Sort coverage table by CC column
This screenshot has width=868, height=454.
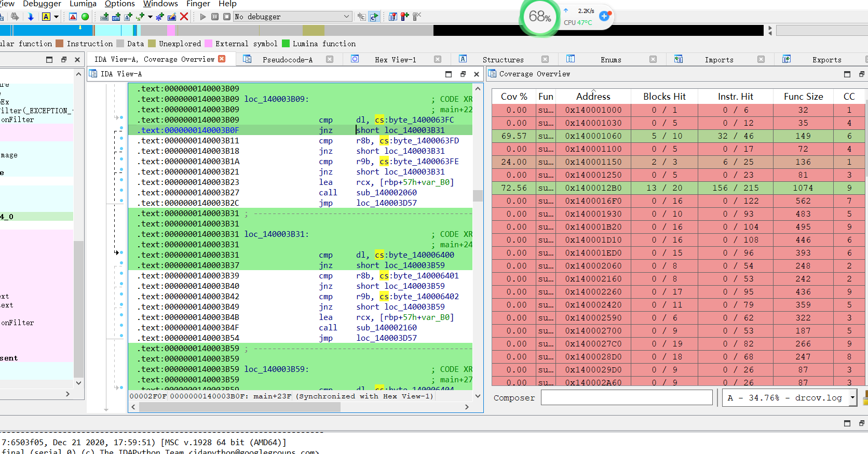[x=849, y=97]
